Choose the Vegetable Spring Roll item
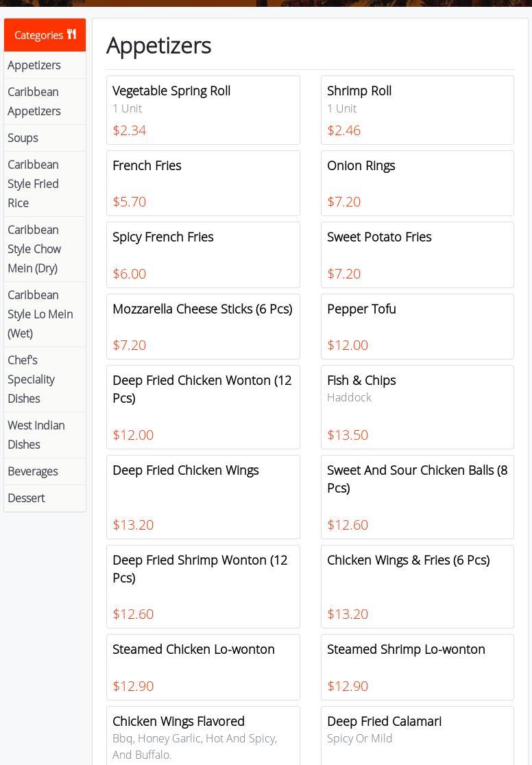 203,110
